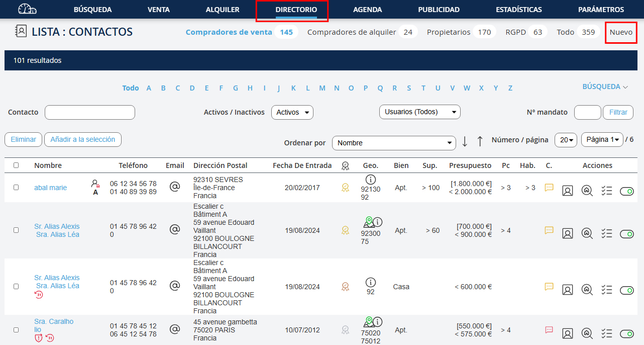The width and height of the screenshot is (644, 345).
Task: Open the AGENDA menu
Action: tap(367, 10)
